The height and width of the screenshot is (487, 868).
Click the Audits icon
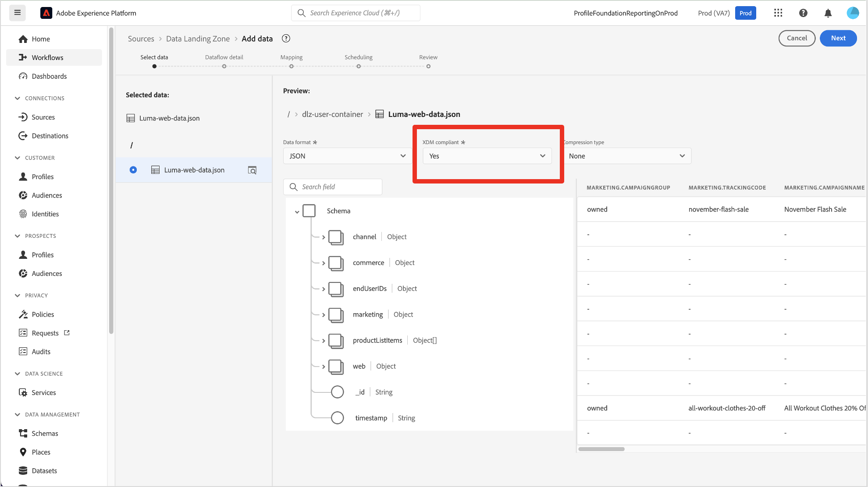pos(23,351)
